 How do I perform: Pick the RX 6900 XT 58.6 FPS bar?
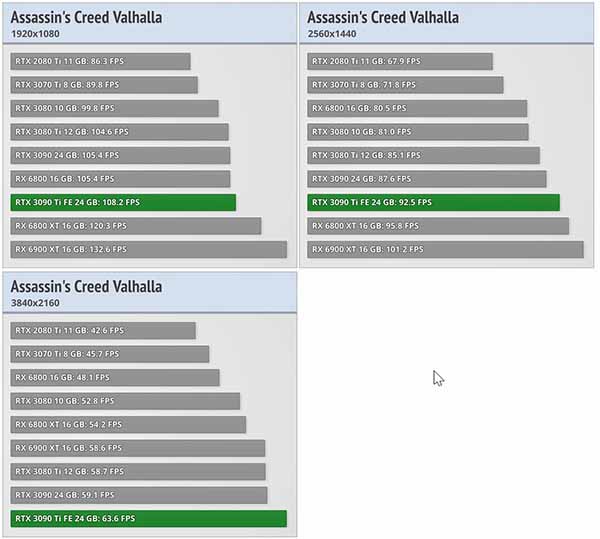(138, 448)
